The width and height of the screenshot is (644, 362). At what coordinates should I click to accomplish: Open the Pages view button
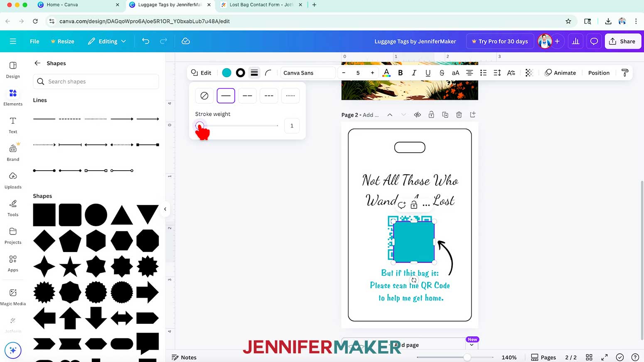coord(543,357)
